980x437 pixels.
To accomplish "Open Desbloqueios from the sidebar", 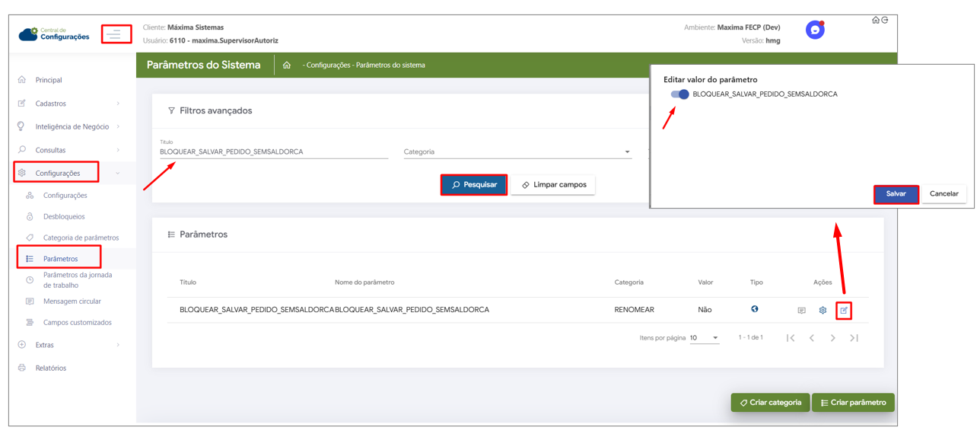I will (64, 217).
